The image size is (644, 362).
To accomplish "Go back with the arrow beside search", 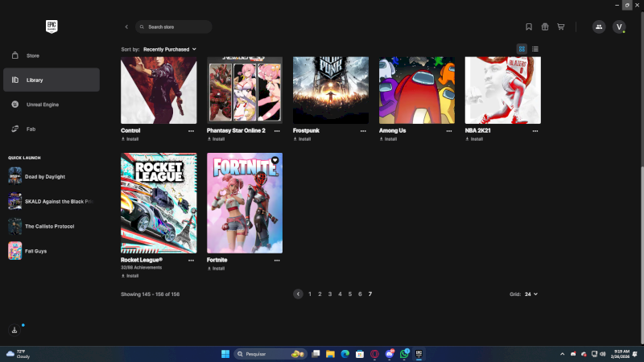I will [x=126, y=27].
